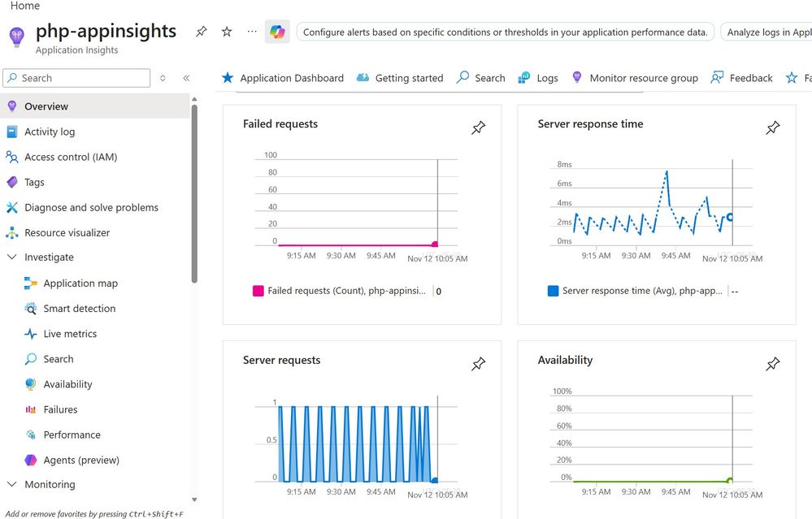Open Logs from toolbar
812x519 pixels.
[538, 78]
